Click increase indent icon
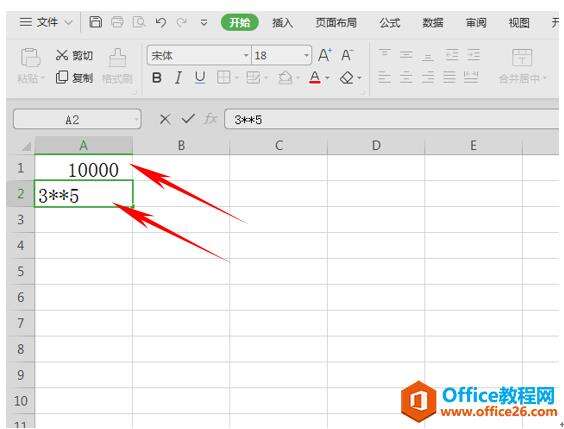 pos(473,55)
